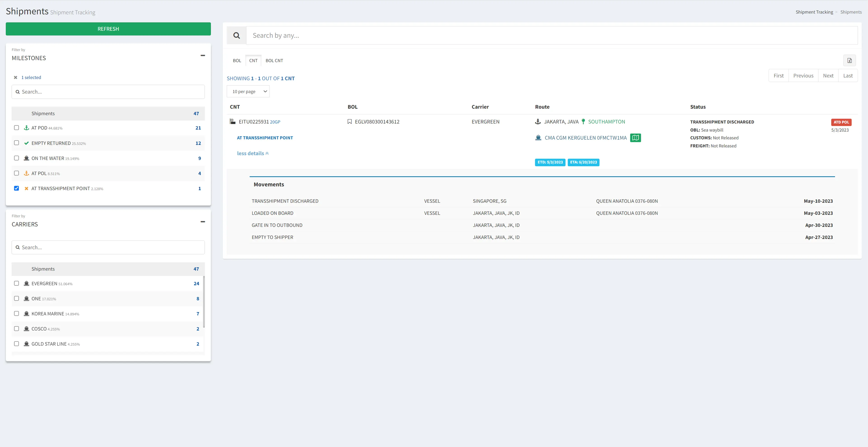This screenshot has height=447, width=868.
Task: Click the ship icon next to EVERGREEN carrier
Action: [27, 284]
